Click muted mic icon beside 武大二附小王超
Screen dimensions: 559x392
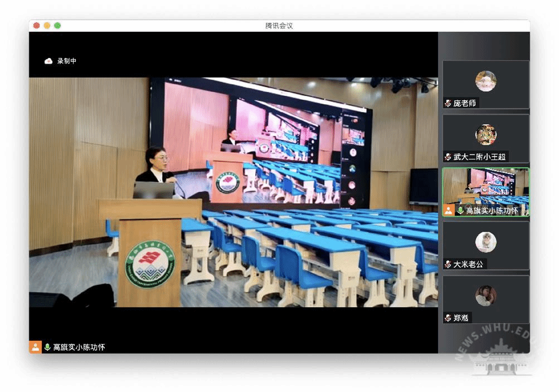pyautogui.click(x=448, y=157)
